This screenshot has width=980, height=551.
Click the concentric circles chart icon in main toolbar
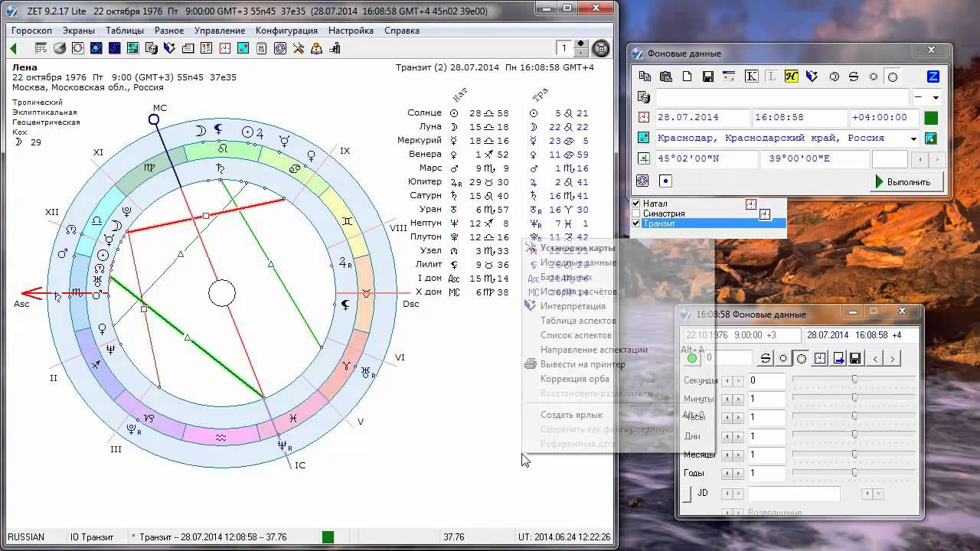point(280,48)
